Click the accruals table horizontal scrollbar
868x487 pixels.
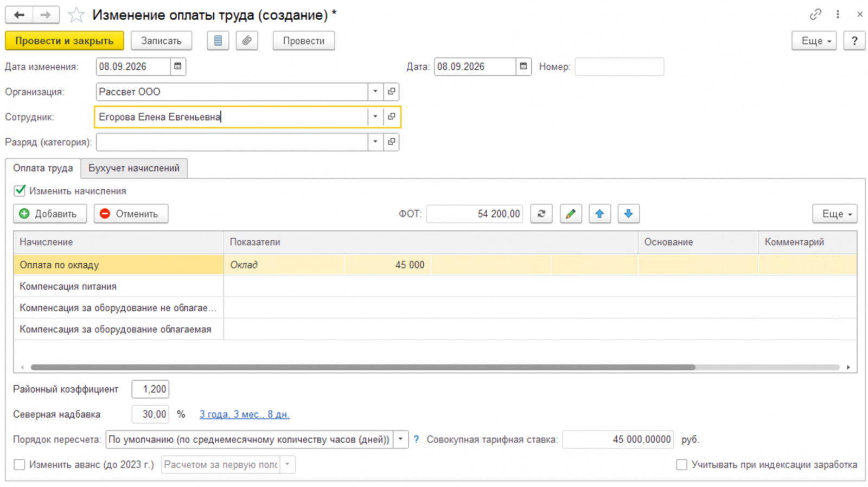click(x=363, y=367)
